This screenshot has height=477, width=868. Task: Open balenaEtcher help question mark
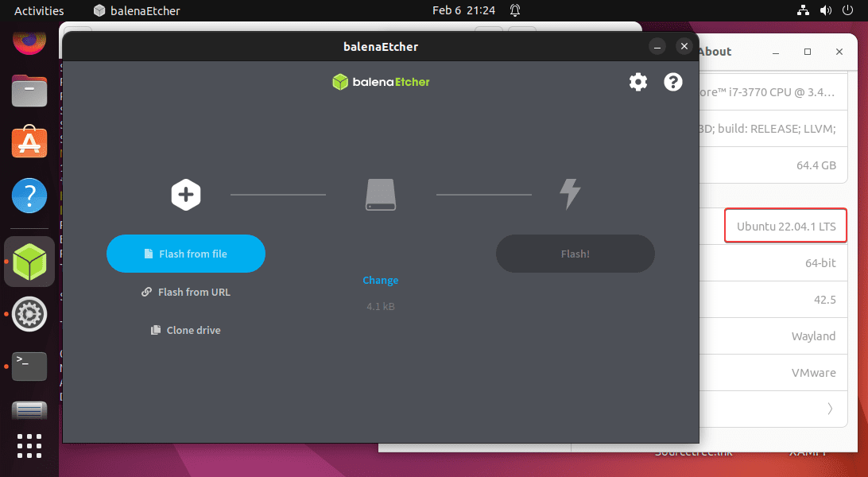point(673,82)
